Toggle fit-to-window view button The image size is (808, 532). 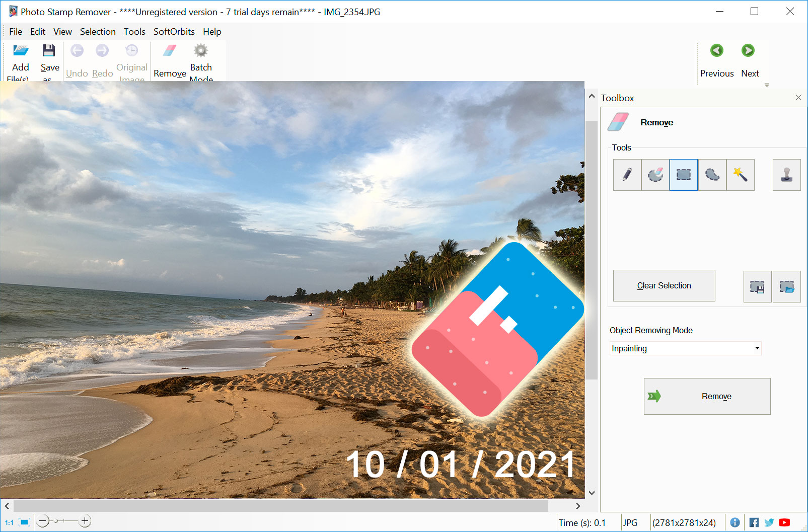click(x=24, y=522)
